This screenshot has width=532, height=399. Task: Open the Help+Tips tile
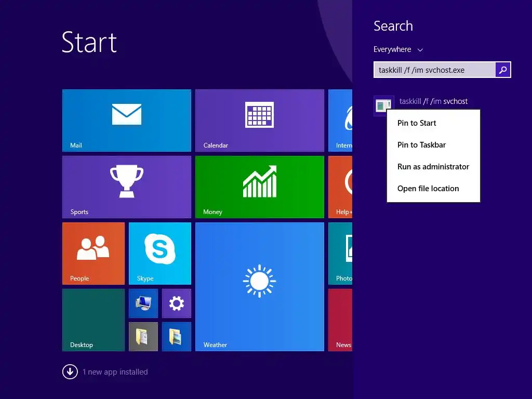340,187
